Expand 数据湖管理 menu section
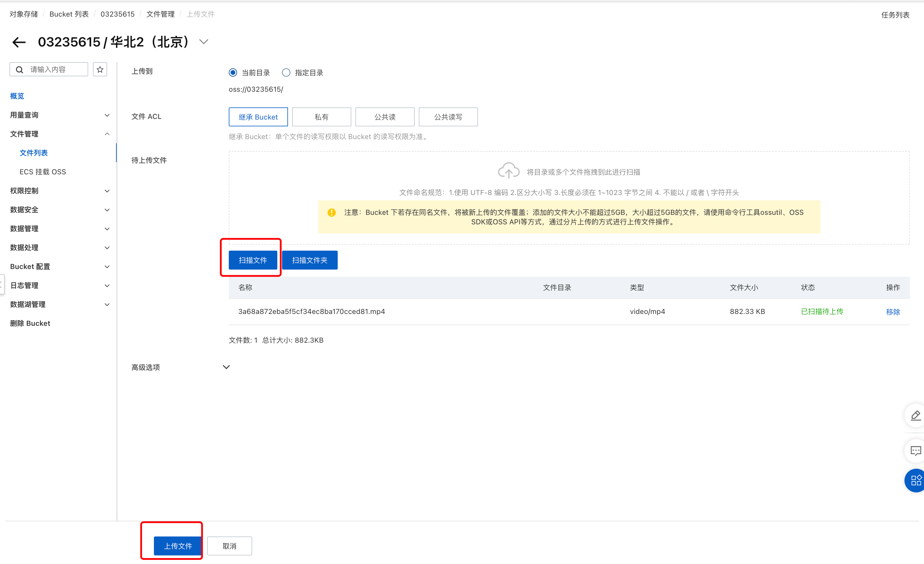924x564 pixels. click(107, 304)
